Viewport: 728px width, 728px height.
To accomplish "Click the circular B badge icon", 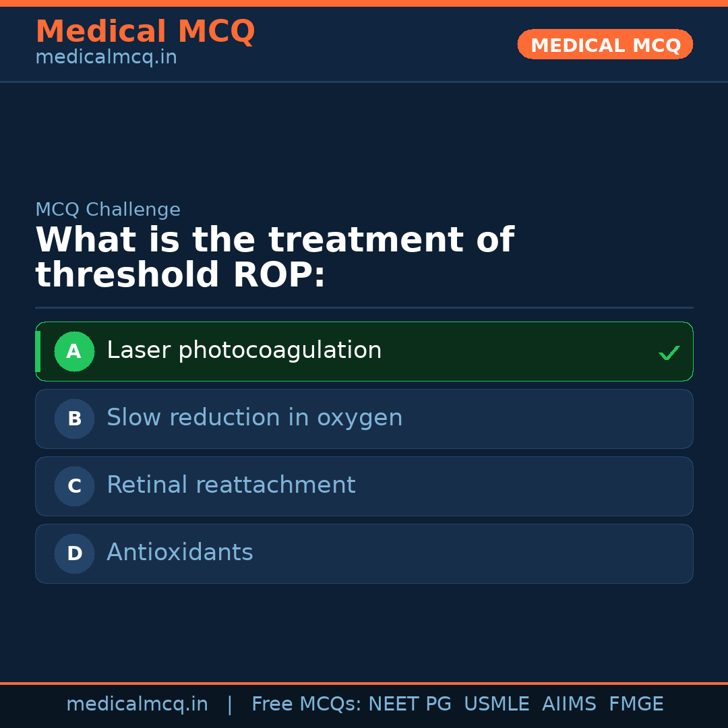I will 74,419.
